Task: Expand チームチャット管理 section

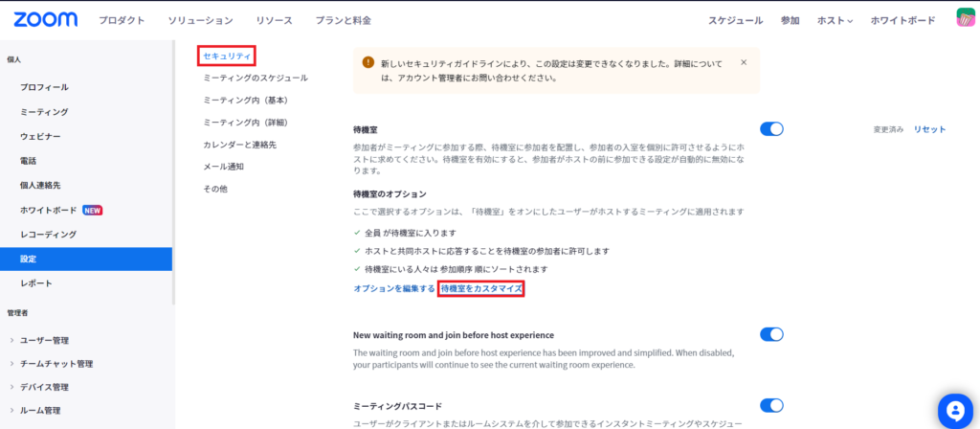Action: tap(57, 364)
